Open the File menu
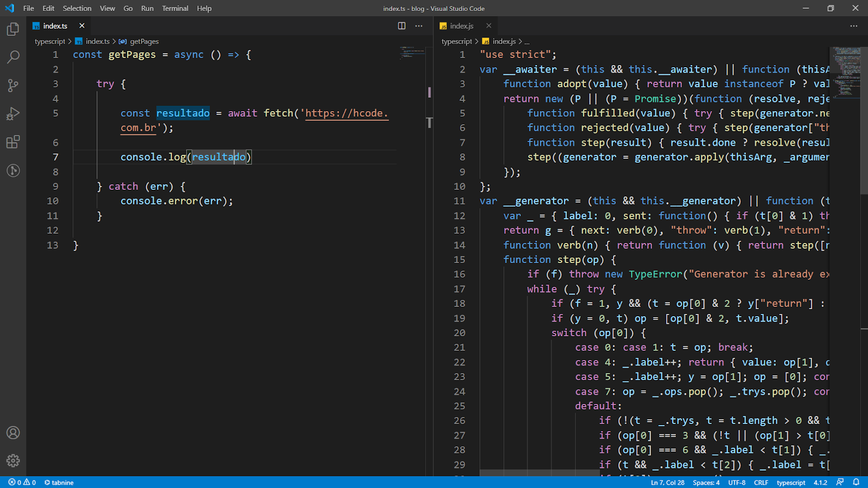The height and width of the screenshot is (488, 868). (29, 8)
